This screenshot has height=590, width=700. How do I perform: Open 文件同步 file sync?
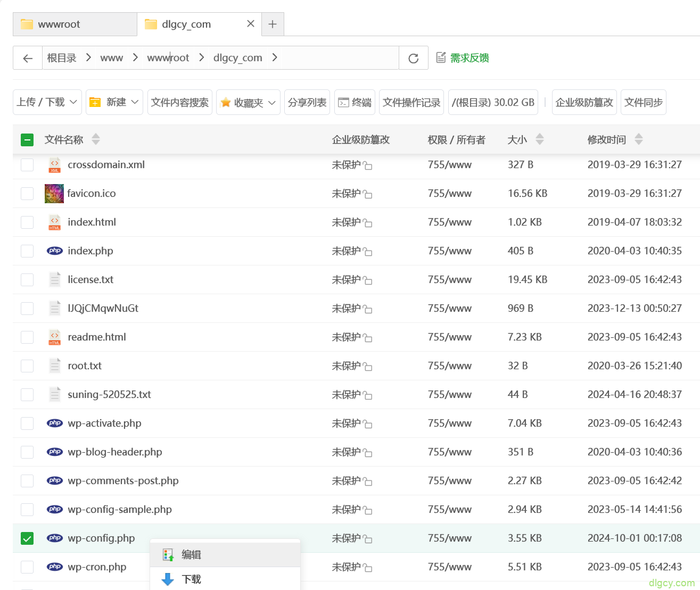(644, 102)
